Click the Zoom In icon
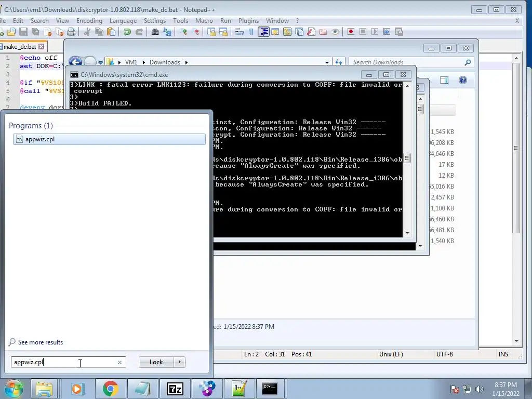The image size is (532, 399). [x=183, y=32]
